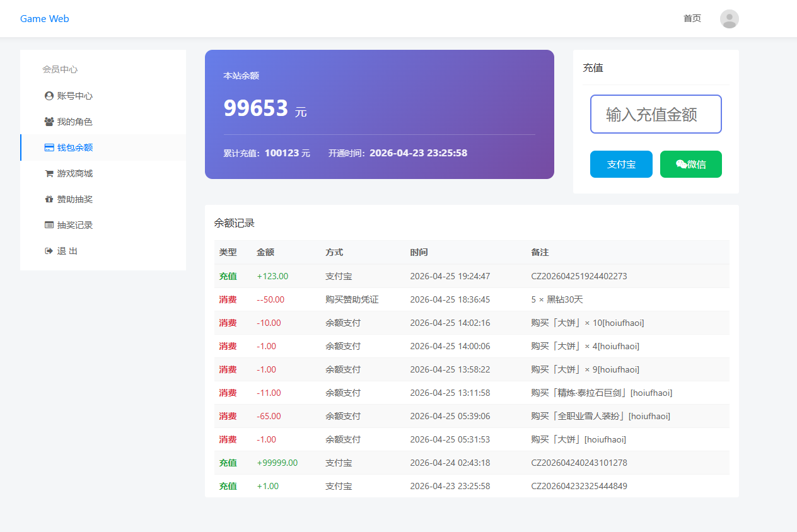Go to 首页 in the top navigation

692,19
